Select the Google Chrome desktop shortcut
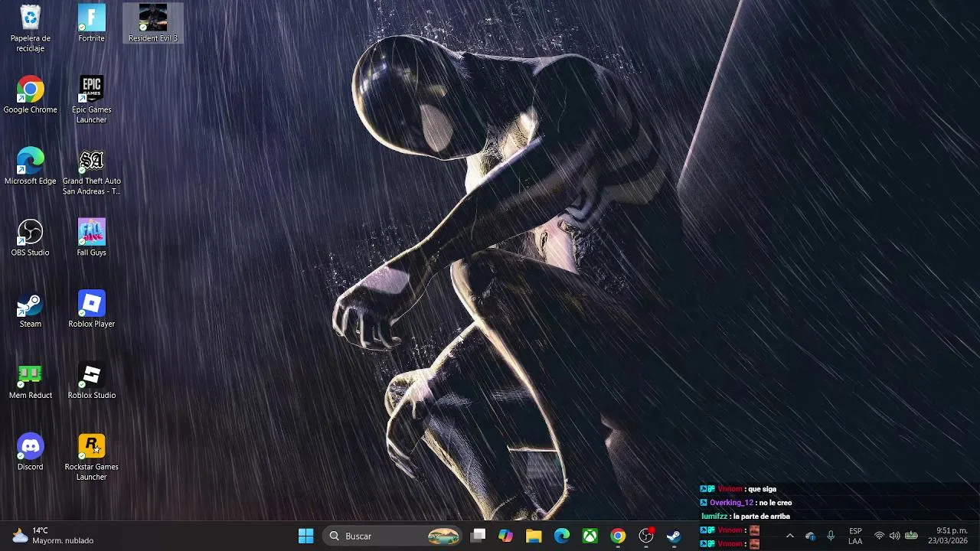The height and width of the screenshot is (551, 980). pyautogui.click(x=30, y=95)
